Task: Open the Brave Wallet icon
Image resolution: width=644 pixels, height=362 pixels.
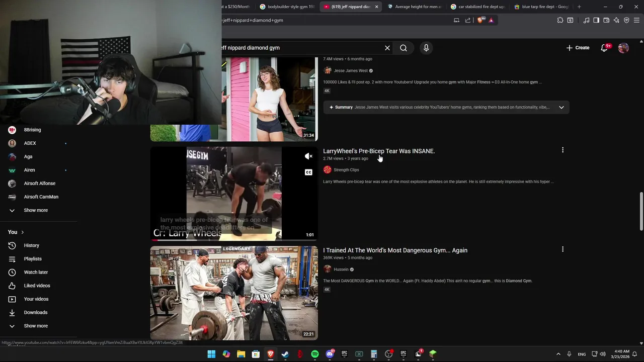Action: (606, 20)
